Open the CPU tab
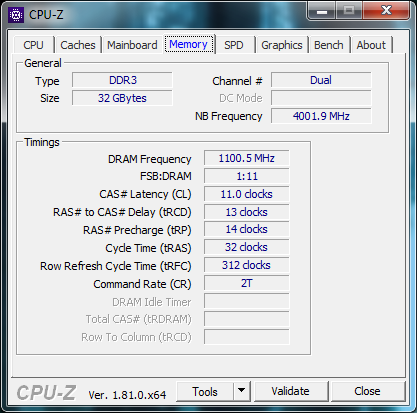 [34, 45]
